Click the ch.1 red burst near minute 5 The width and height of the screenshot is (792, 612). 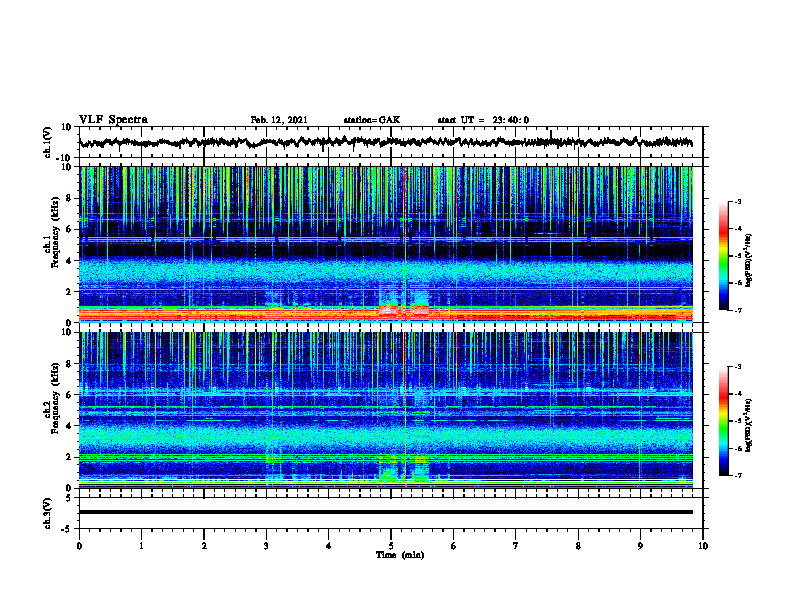point(389,314)
